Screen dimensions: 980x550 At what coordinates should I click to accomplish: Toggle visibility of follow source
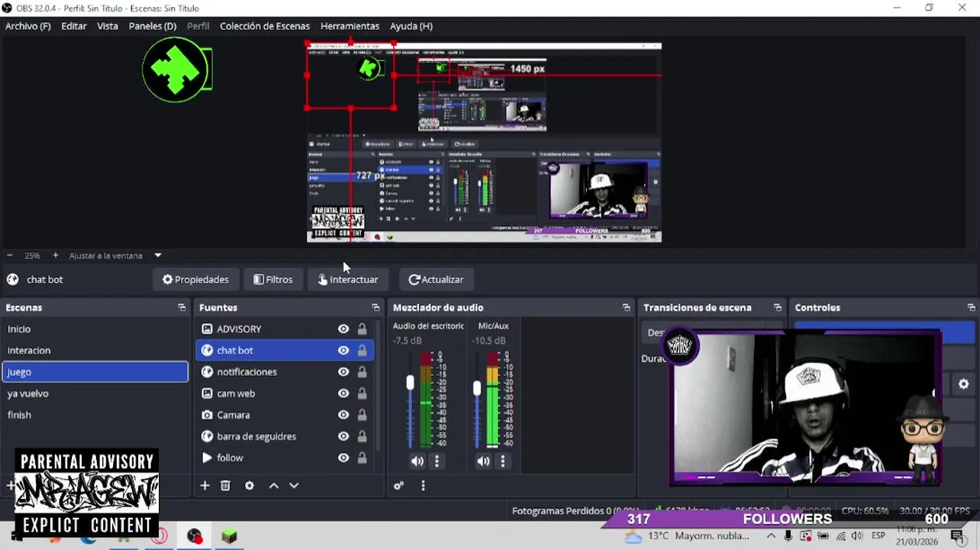click(x=343, y=458)
